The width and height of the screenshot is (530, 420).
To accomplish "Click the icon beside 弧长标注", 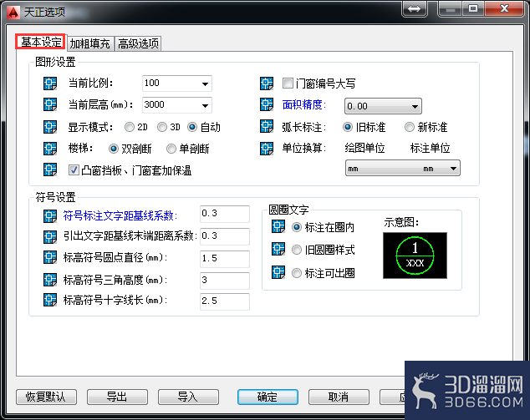I will coord(267,127).
